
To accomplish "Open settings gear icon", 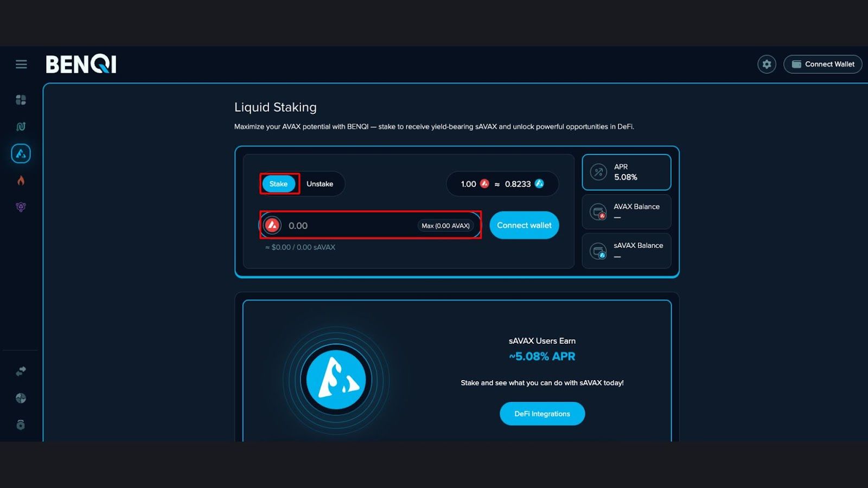I will coord(767,64).
